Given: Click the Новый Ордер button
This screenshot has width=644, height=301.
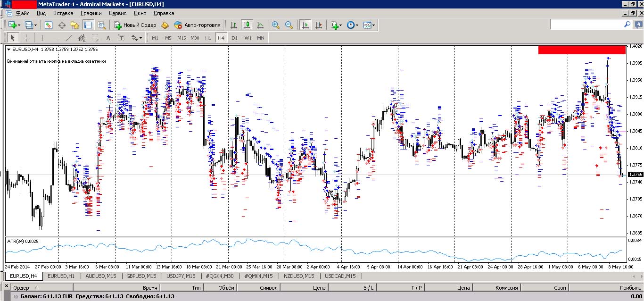Looking at the screenshot, I should (135, 25).
